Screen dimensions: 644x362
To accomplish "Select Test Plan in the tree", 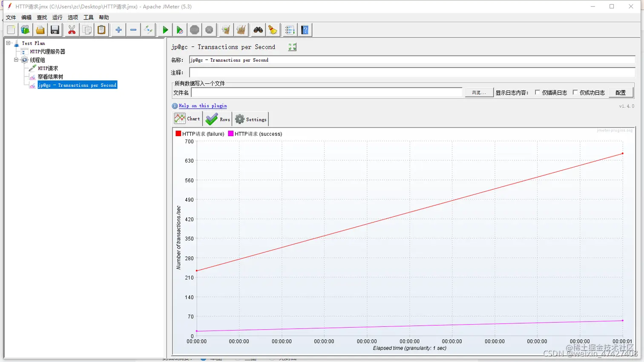I will pos(33,43).
